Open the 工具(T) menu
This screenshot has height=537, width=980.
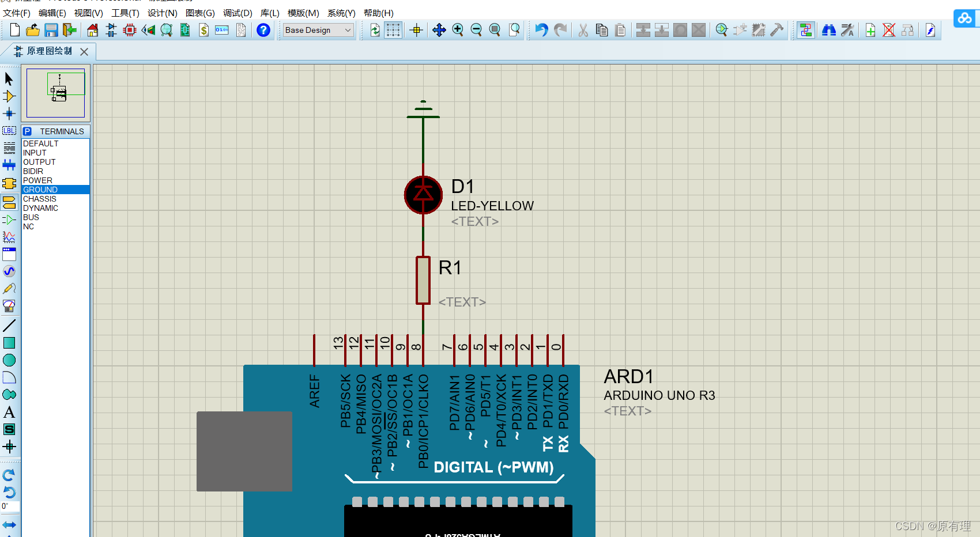click(x=125, y=13)
